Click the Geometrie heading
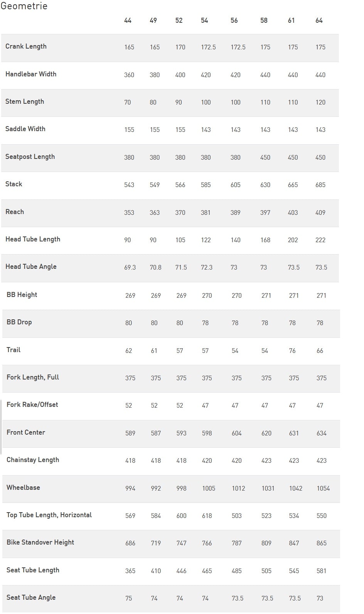 coord(24,6)
